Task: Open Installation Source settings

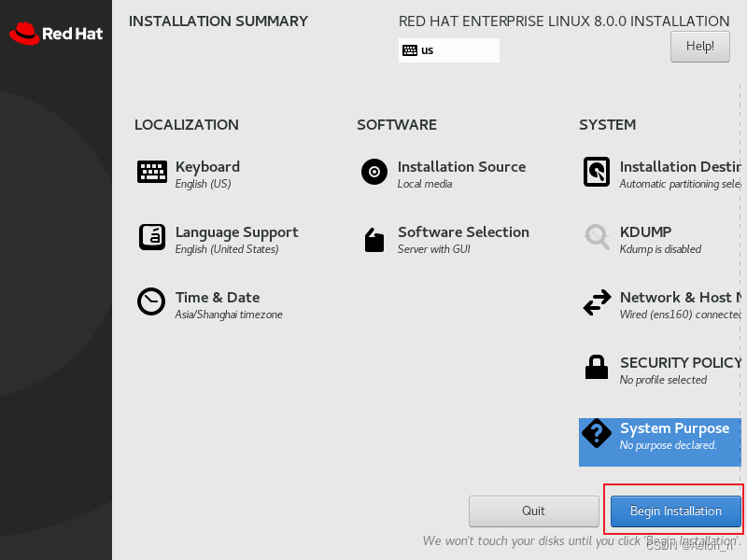Action: [x=461, y=167]
